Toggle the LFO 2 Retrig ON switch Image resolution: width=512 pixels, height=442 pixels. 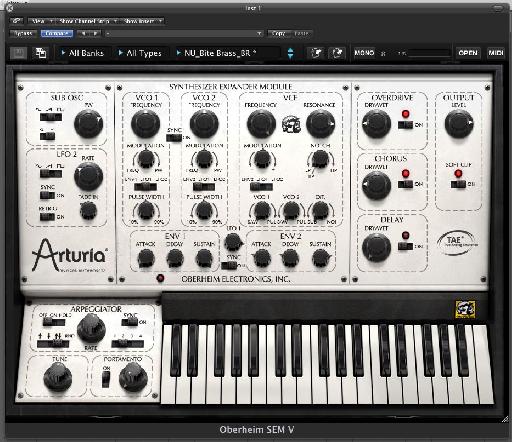coord(47,217)
